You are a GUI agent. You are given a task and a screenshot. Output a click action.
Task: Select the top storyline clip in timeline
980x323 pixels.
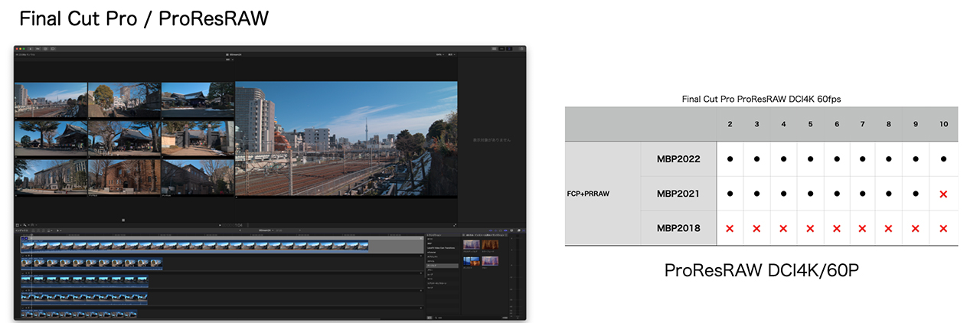click(x=195, y=245)
